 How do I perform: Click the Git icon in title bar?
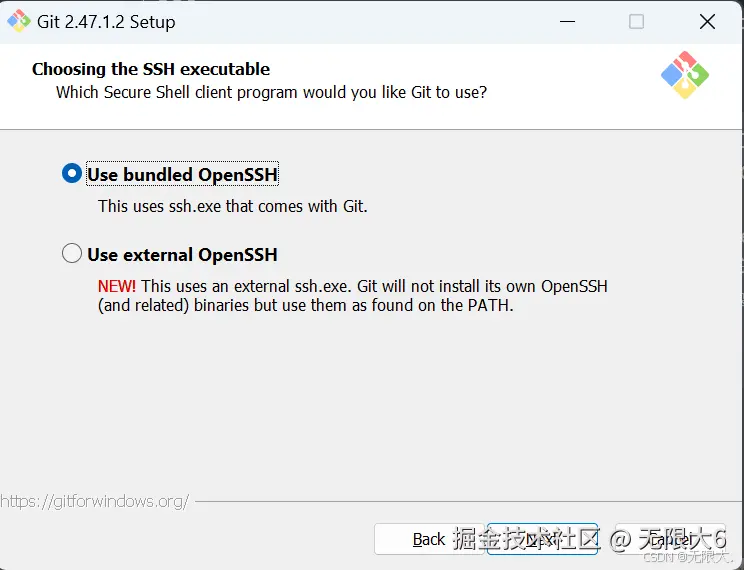19,21
